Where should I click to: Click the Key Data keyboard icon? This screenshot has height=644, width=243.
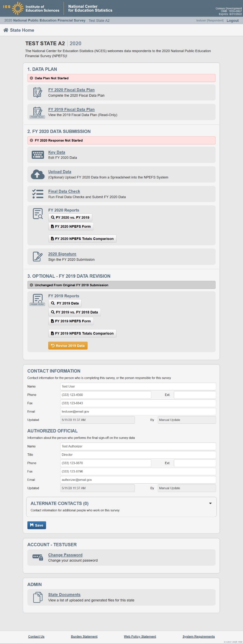click(x=37, y=155)
